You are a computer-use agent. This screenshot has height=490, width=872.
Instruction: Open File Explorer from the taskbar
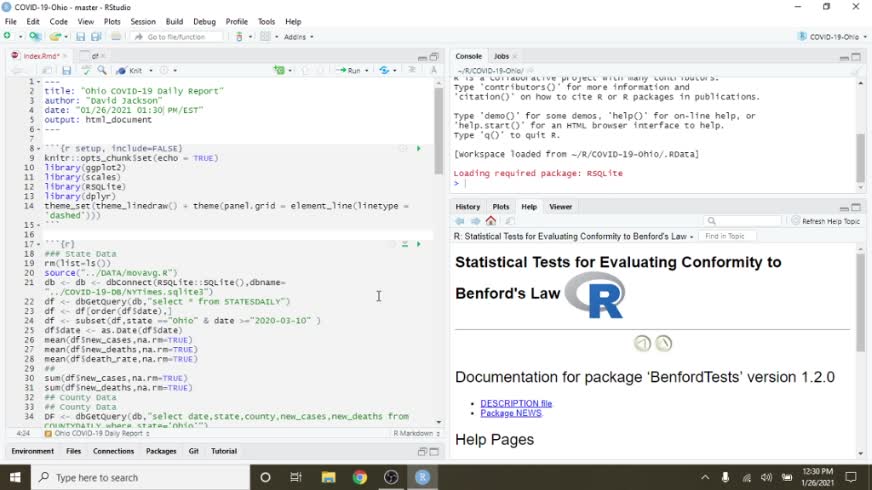click(x=329, y=477)
